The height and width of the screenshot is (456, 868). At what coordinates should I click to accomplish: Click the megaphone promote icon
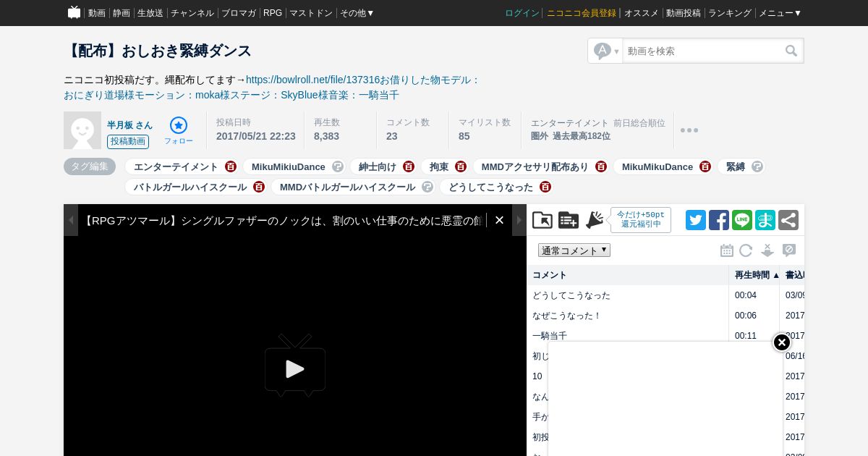(595, 220)
